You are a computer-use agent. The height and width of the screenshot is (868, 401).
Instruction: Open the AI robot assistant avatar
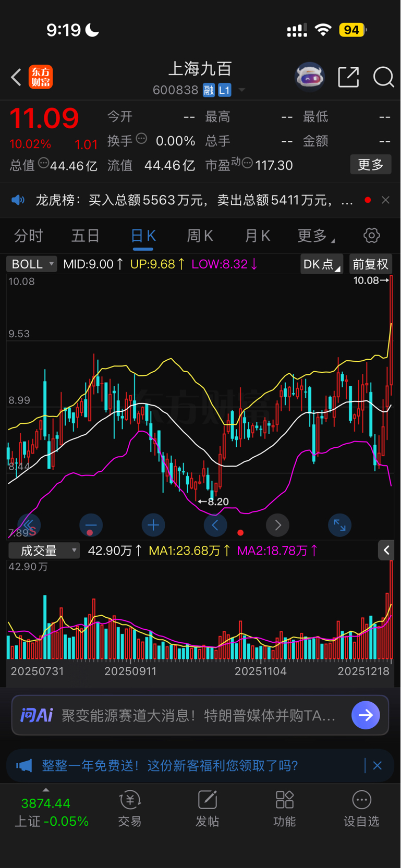pos(310,77)
